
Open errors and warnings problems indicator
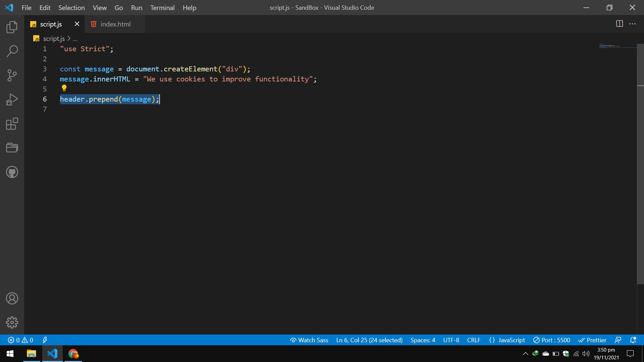[20, 340]
